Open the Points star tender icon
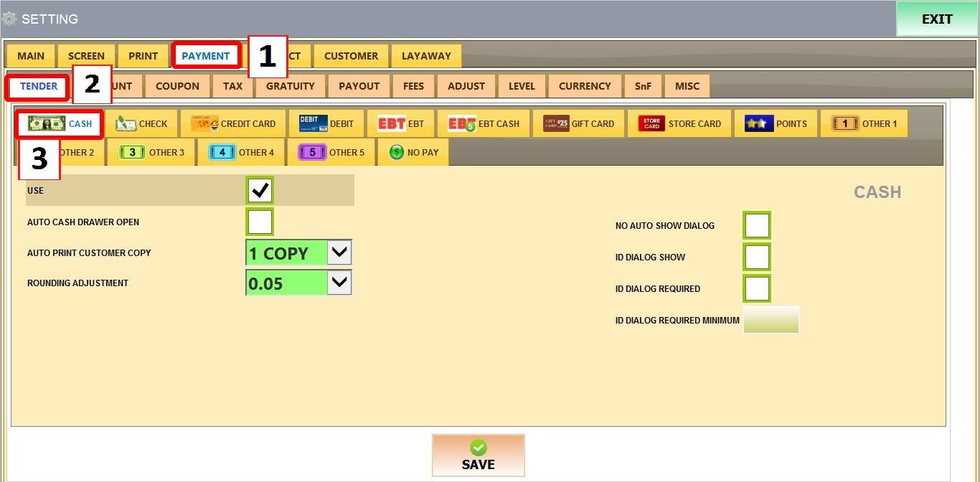Image resolution: width=980 pixels, height=482 pixels. click(758, 123)
